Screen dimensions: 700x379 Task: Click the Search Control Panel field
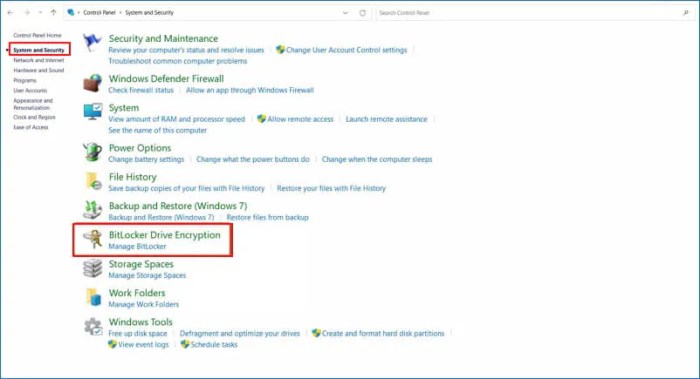coord(534,13)
